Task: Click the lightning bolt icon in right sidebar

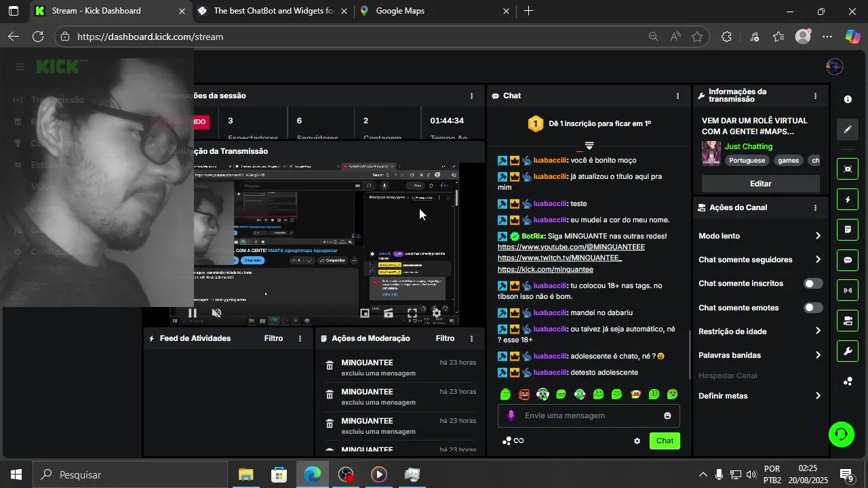Action: (x=848, y=200)
